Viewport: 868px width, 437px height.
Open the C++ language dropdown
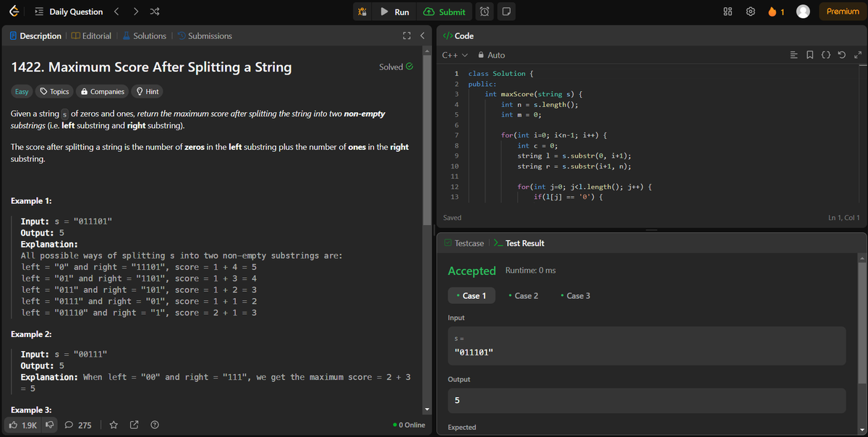click(x=454, y=54)
